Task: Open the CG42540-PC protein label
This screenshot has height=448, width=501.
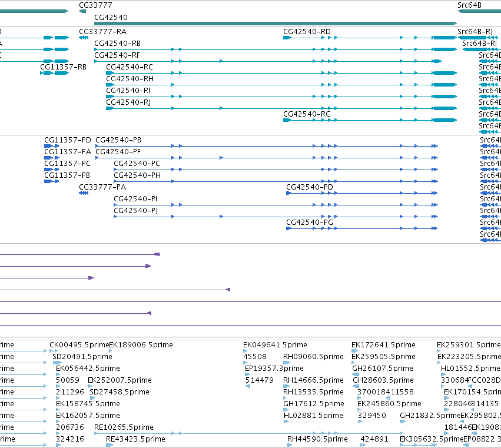Action: pyautogui.click(x=137, y=164)
